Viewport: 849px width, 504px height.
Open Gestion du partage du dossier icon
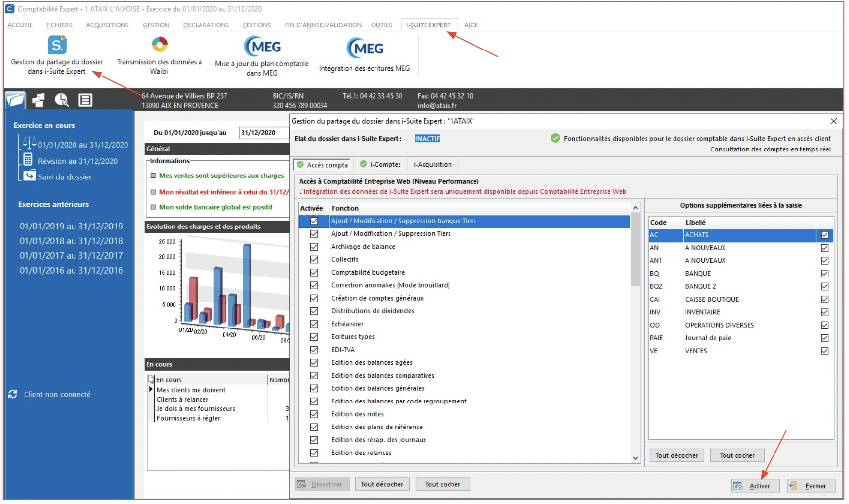pos(57,45)
